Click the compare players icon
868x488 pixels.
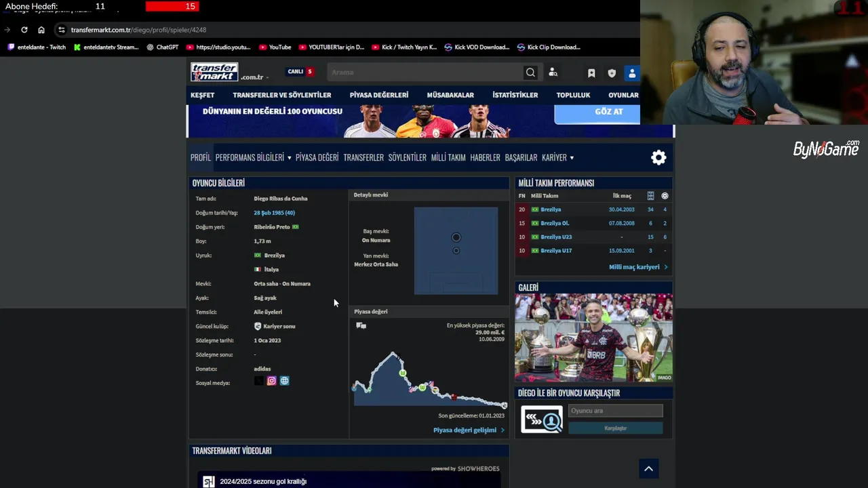[x=541, y=420]
